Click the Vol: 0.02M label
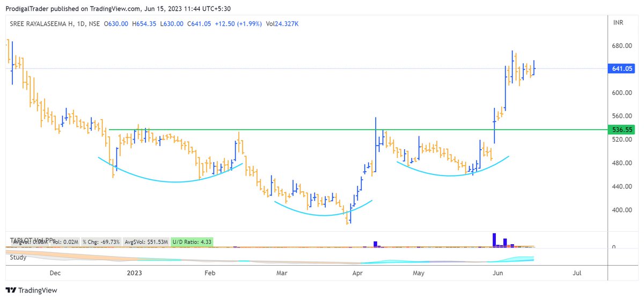Image resolution: width=644 pixels, height=300 pixels. (65, 242)
